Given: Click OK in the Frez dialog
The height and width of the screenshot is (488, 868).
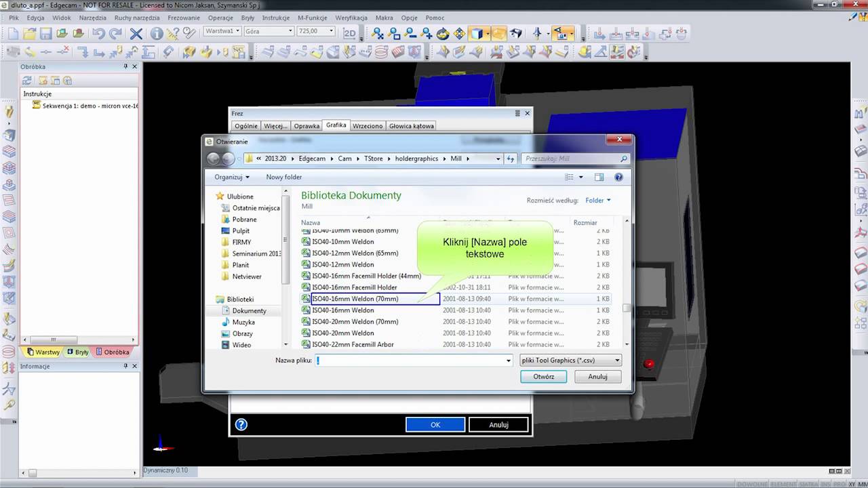Looking at the screenshot, I should tap(435, 424).
